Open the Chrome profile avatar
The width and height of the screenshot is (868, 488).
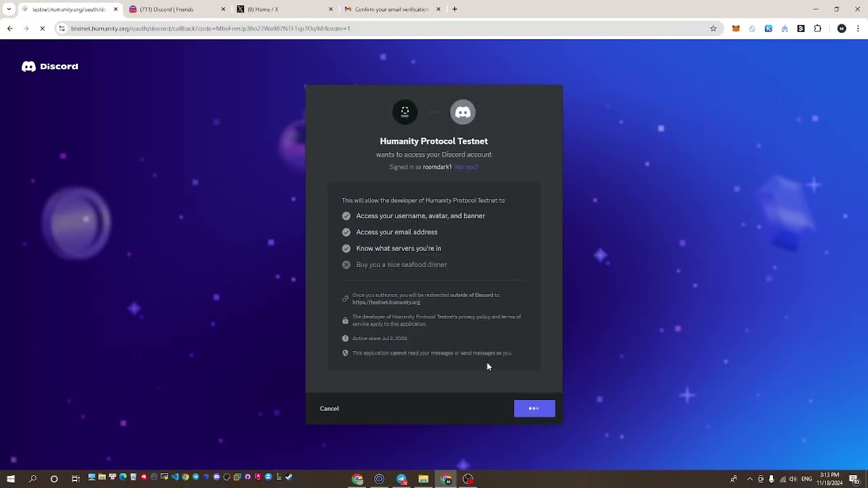coord(842,28)
